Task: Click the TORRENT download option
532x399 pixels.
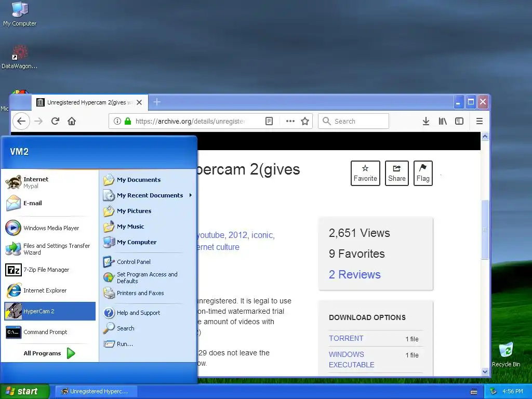Action: coord(346,338)
